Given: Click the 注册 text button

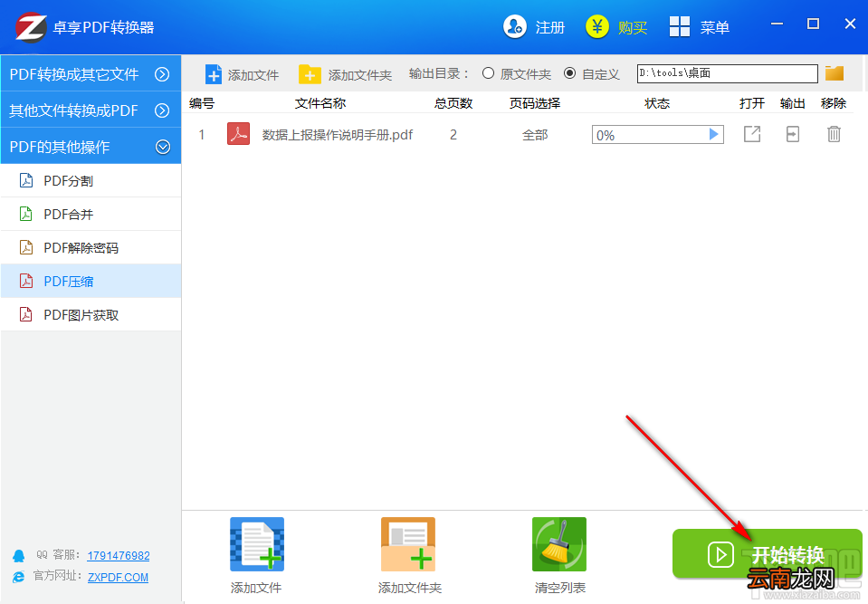Looking at the screenshot, I should [549, 27].
